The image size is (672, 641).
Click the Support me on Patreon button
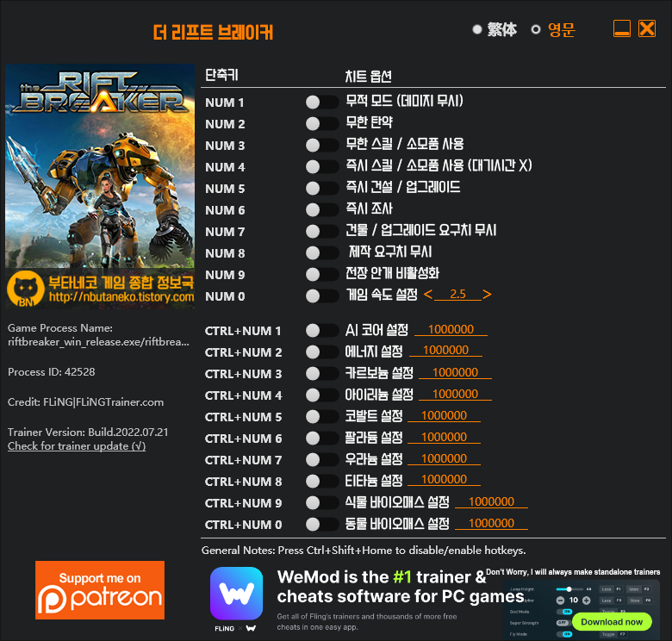[100, 590]
